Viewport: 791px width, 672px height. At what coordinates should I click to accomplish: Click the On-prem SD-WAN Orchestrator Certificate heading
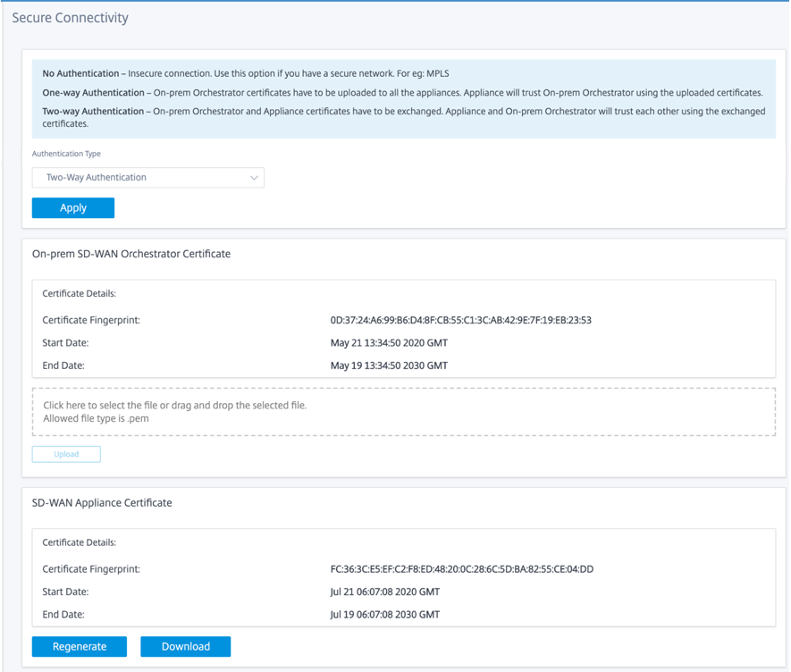coord(131,254)
